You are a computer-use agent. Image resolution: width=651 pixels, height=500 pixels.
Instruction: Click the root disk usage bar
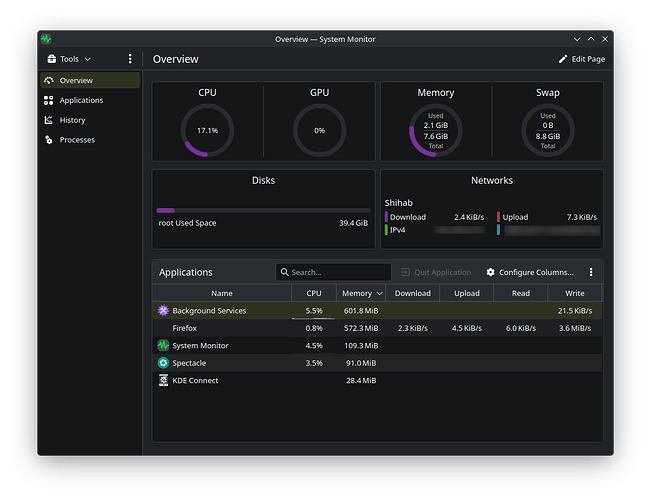tap(263, 210)
